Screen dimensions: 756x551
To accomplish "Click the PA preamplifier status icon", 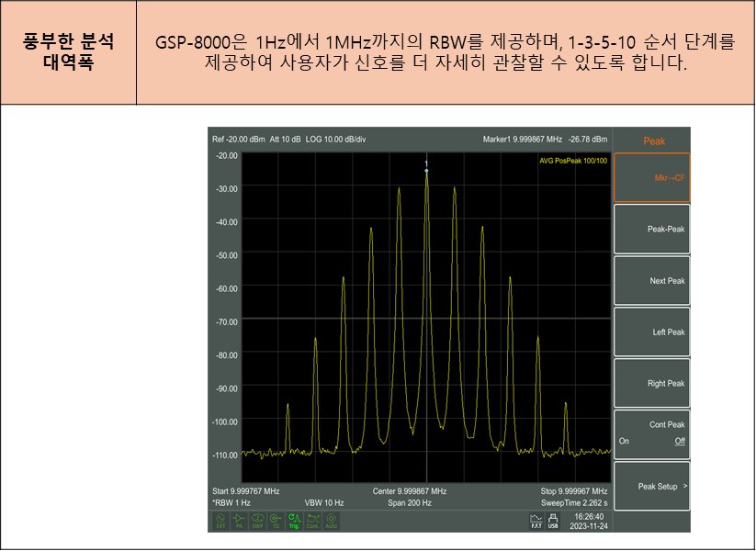I will click(239, 521).
